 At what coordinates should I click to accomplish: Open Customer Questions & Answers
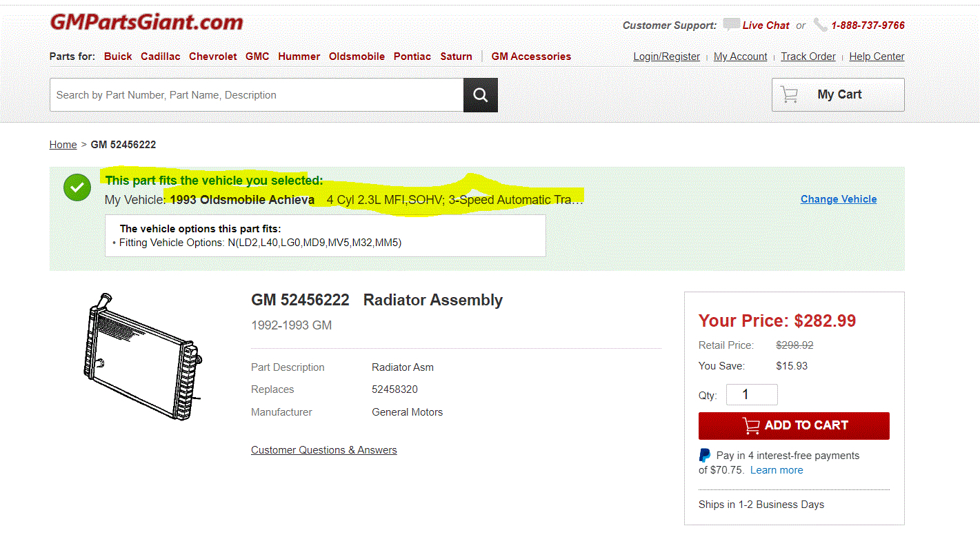[324, 450]
